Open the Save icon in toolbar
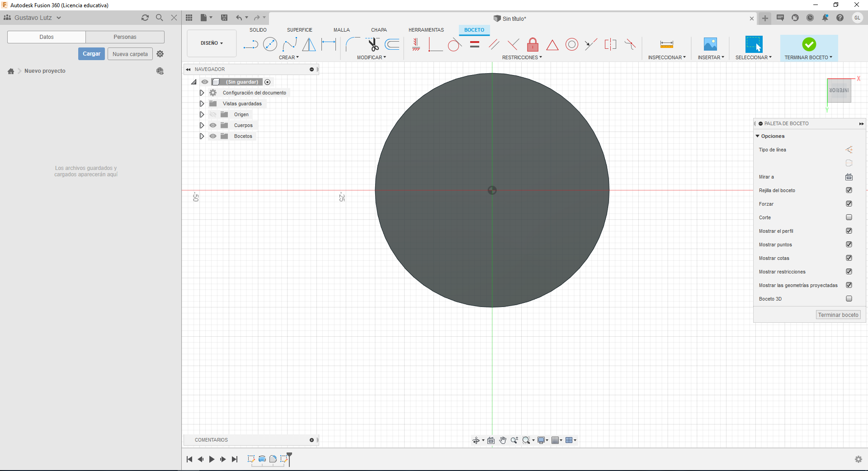This screenshot has width=868, height=471. (224, 18)
